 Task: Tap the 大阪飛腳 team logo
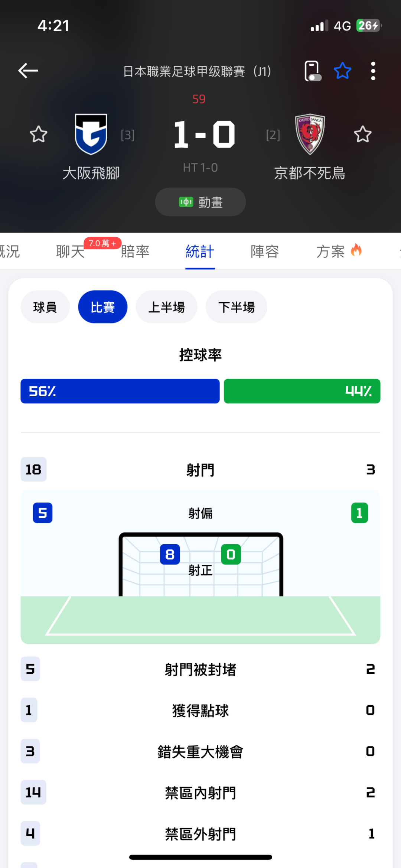coord(91,134)
